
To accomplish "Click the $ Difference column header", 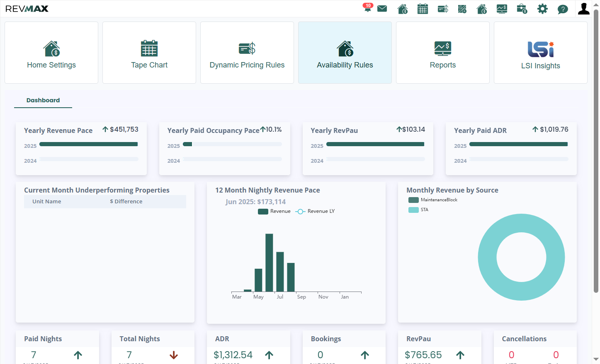I will tap(126, 202).
